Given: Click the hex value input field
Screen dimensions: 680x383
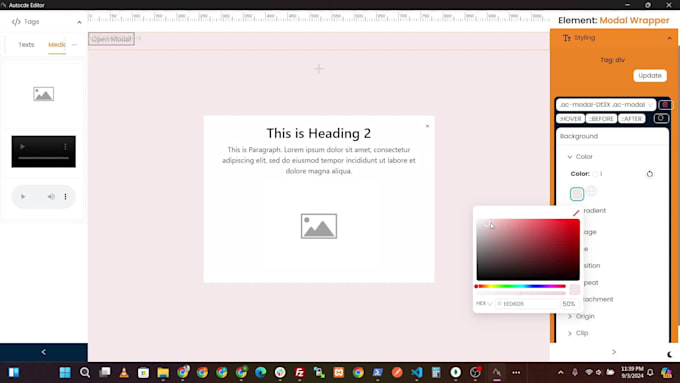Looking at the screenshot, I should pyautogui.click(x=527, y=304).
